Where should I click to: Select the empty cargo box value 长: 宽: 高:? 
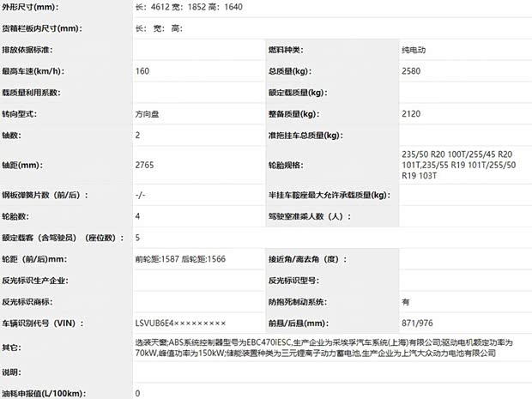tap(159, 28)
